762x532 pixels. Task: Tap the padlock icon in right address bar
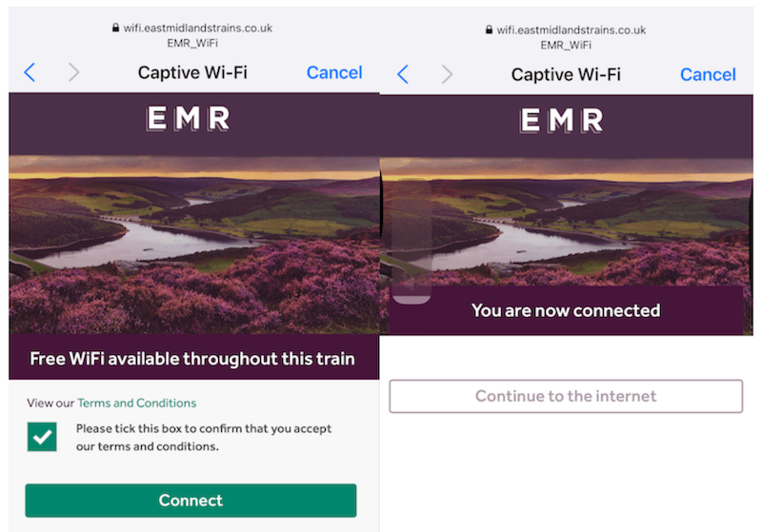[x=489, y=30]
